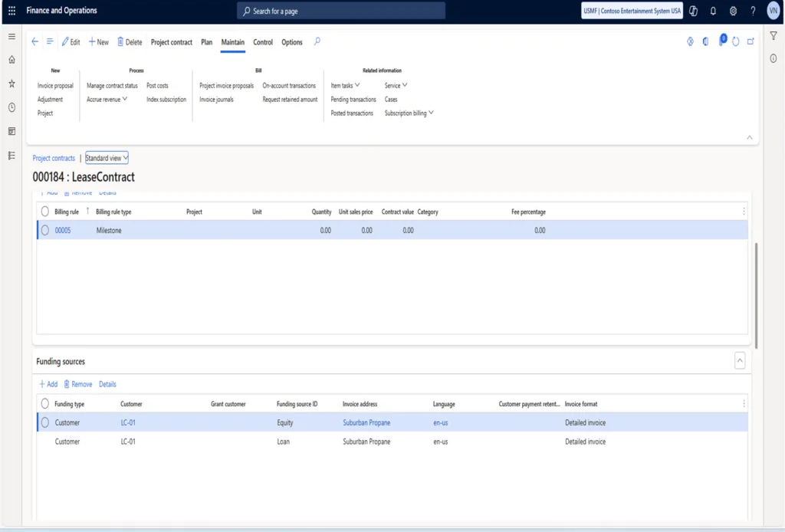The image size is (785, 532).
Task: Click the Edit button
Action: 71,42
